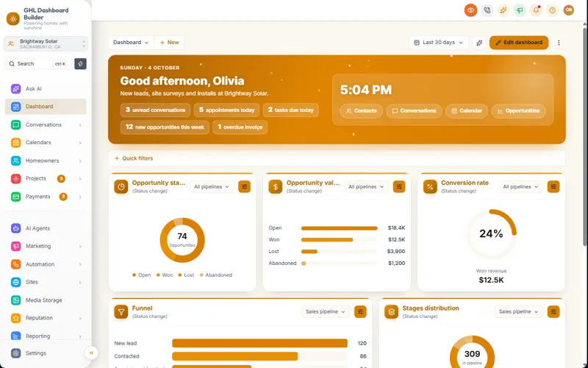Click the Funnel widget filter icon

pyautogui.click(x=121, y=311)
